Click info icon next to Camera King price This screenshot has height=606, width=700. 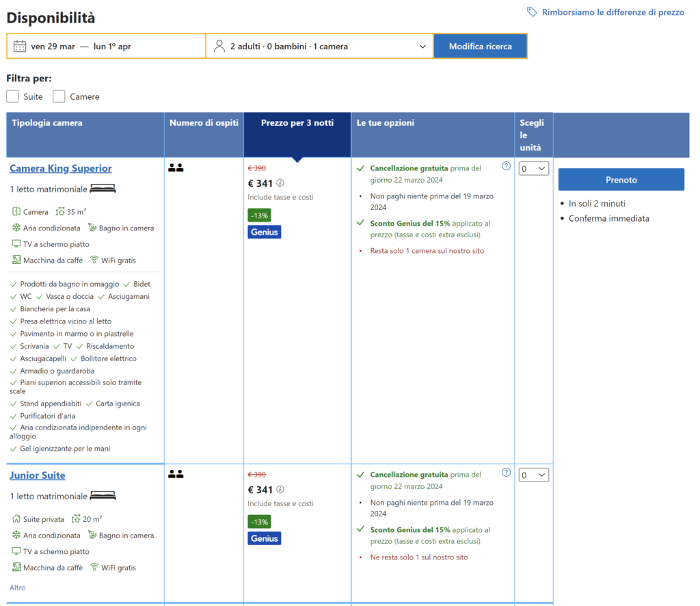click(x=280, y=183)
